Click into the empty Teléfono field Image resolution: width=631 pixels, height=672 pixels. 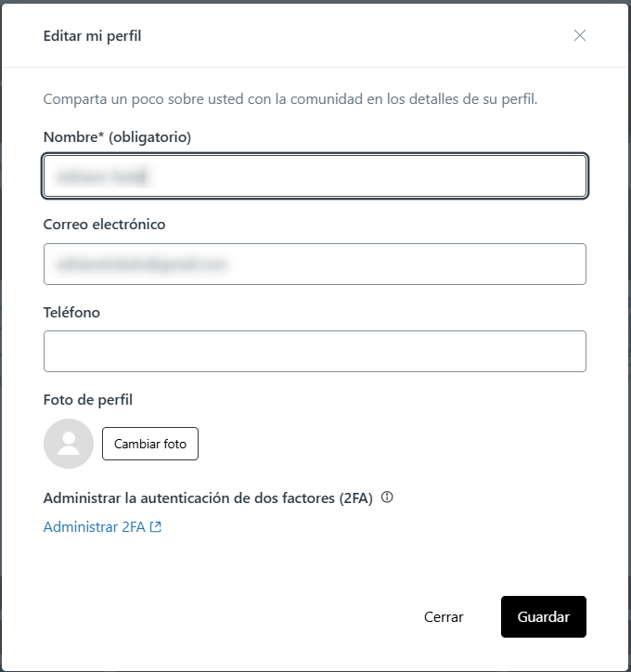click(315, 351)
